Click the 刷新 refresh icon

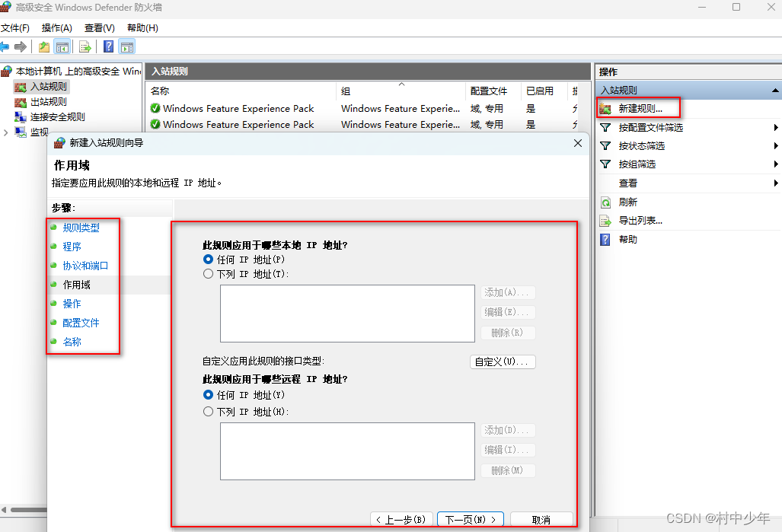605,202
